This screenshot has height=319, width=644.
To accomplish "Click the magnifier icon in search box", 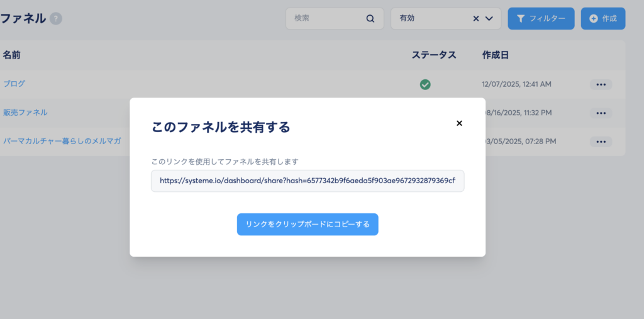I will 370,19.
